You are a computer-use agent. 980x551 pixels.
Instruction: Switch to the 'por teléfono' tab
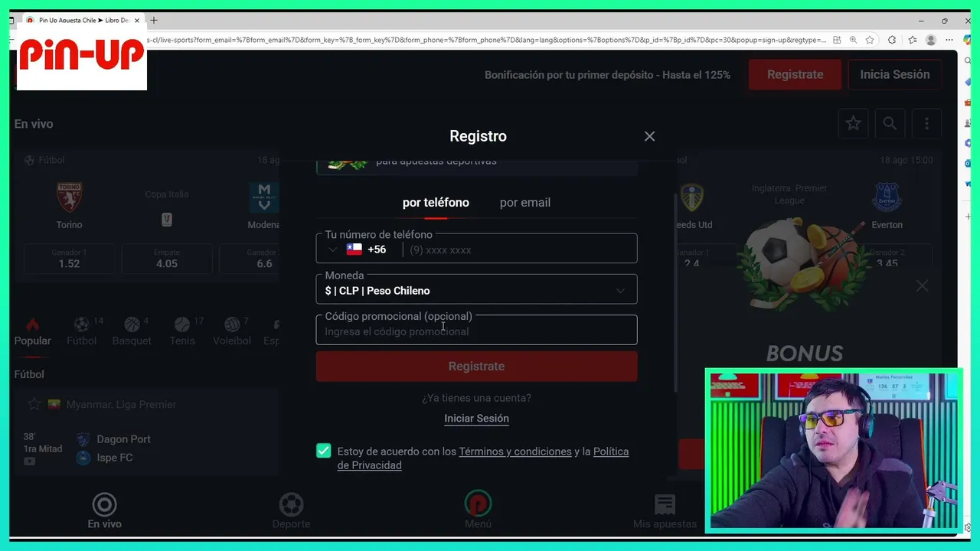(x=436, y=203)
